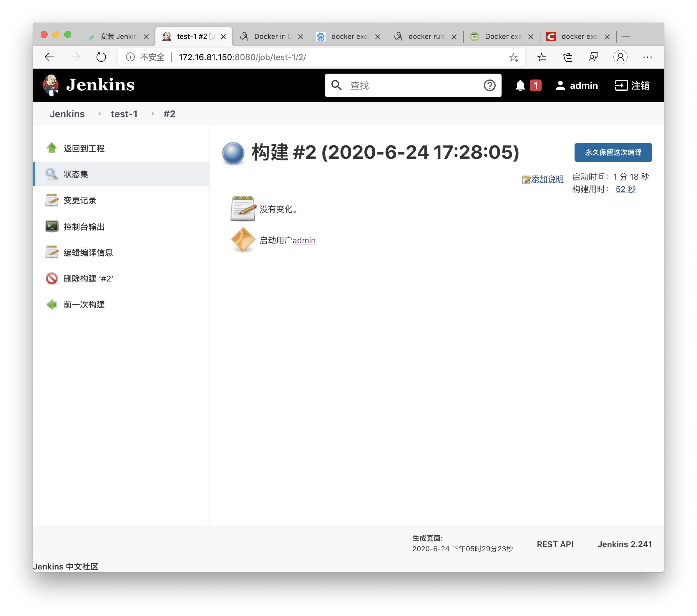Click the #2 breadcrumb link
697x616 pixels.
(x=169, y=114)
